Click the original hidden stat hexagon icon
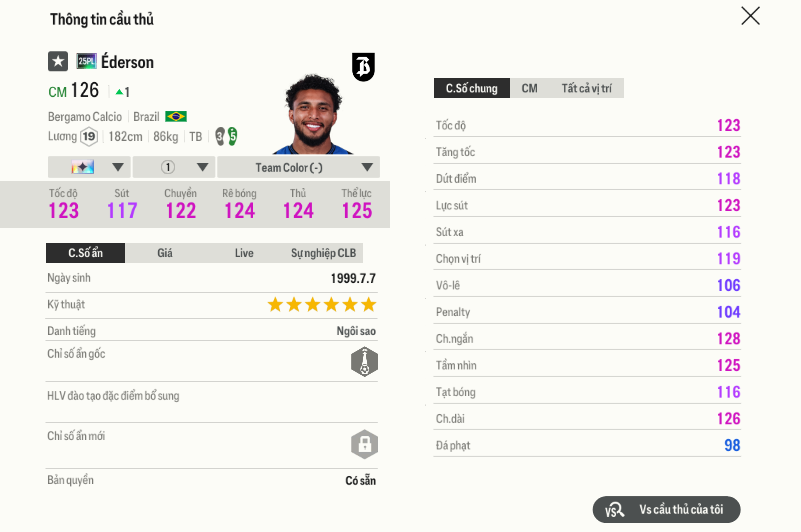The image size is (801, 532). pos(364,362)
